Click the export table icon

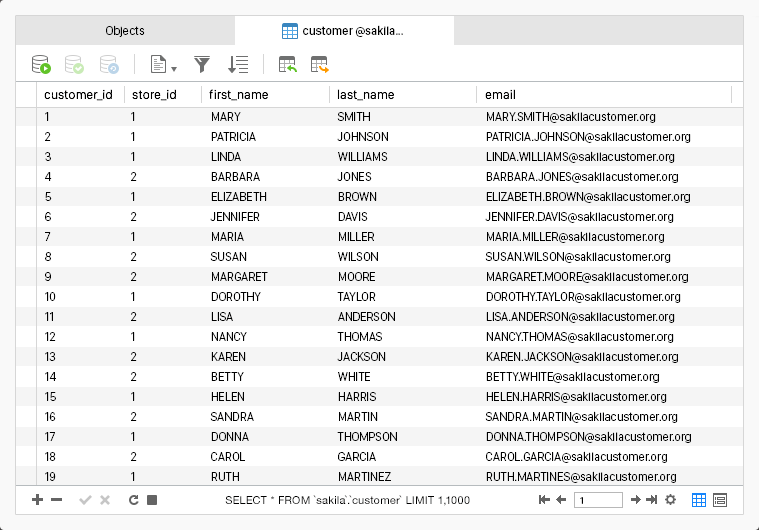pos(320,65)
